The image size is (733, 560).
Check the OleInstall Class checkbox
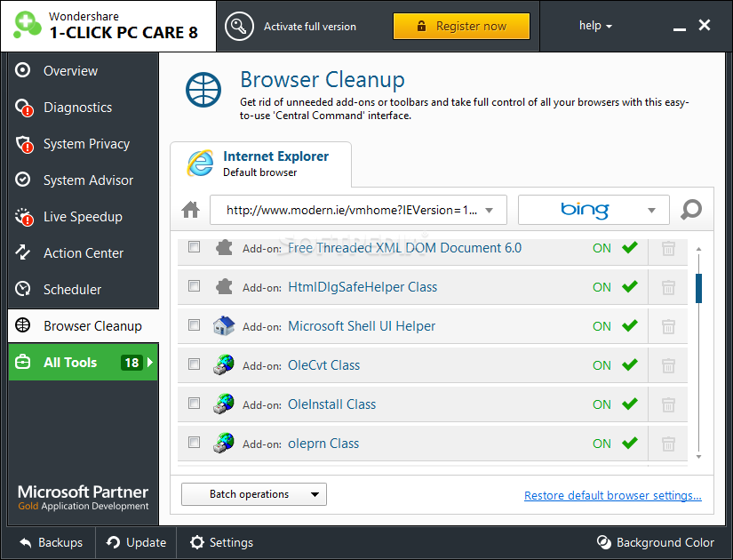(194, 403)
